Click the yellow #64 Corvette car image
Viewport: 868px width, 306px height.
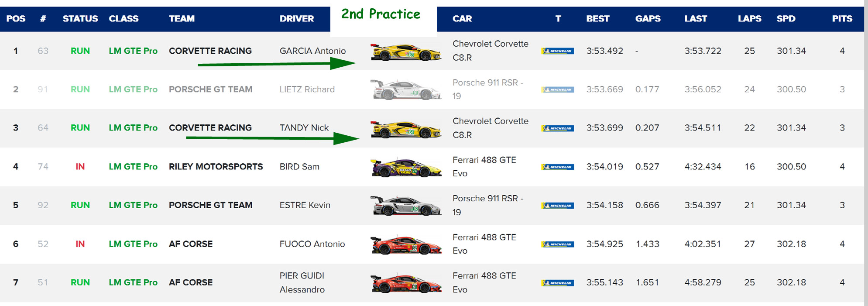click(x=405, y=129)
